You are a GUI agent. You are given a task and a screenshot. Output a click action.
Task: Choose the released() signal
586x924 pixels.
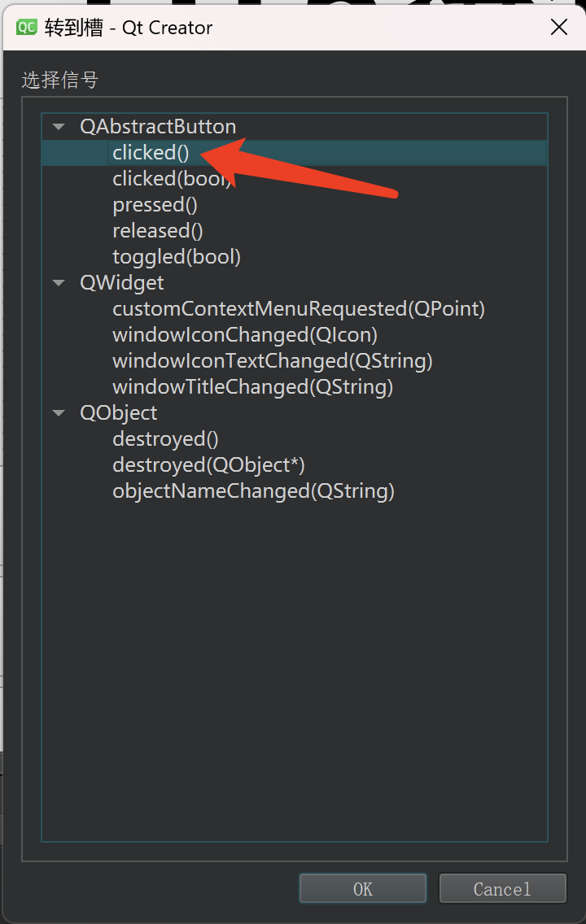pyautogui.click(x=157, y=230)
